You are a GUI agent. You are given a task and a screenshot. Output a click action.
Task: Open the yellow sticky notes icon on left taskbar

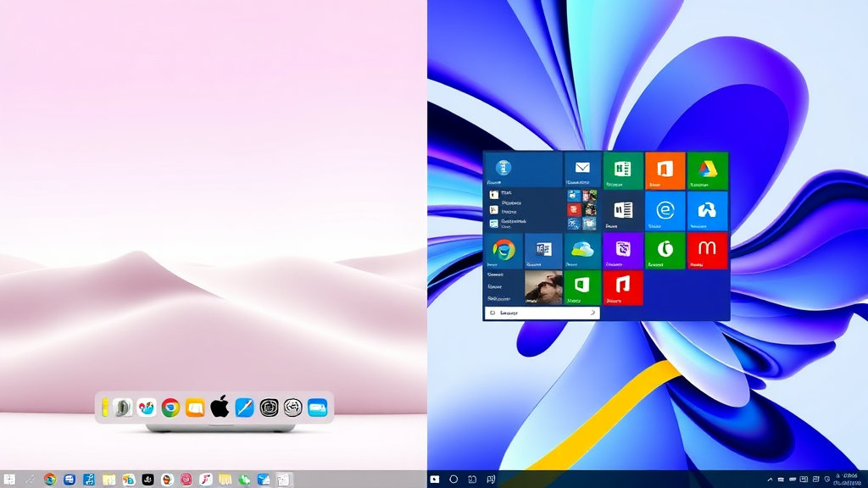pos(109,480)
